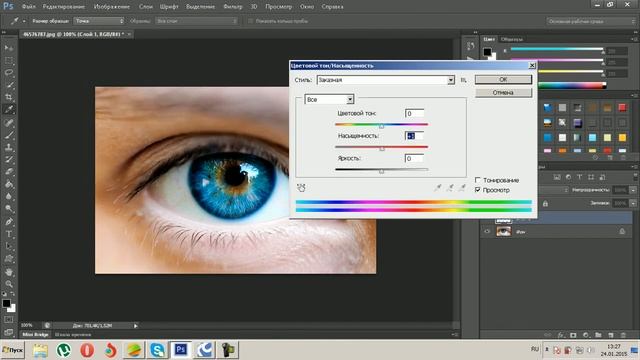Open the Изображение menu

(x=111, y=7)
